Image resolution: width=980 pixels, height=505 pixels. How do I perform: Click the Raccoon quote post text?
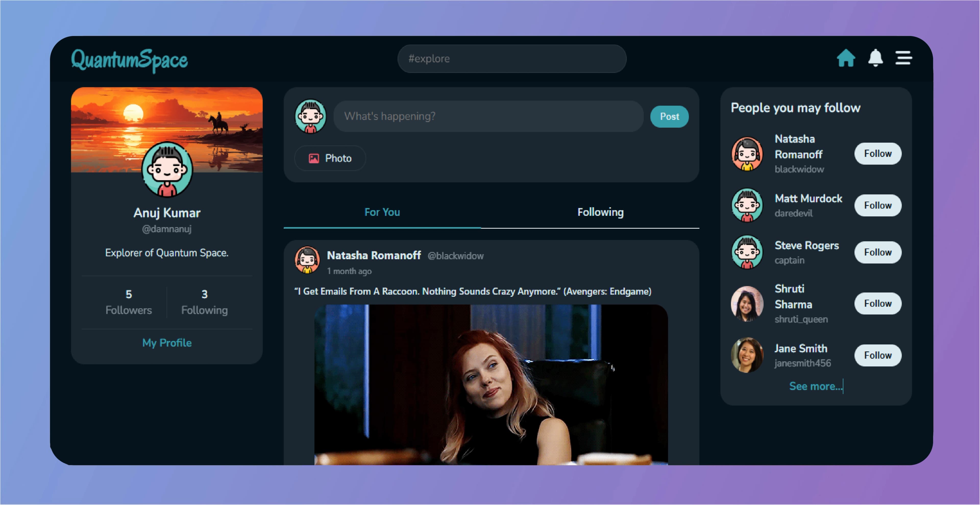pyautogui.click(x=473, y=292)
